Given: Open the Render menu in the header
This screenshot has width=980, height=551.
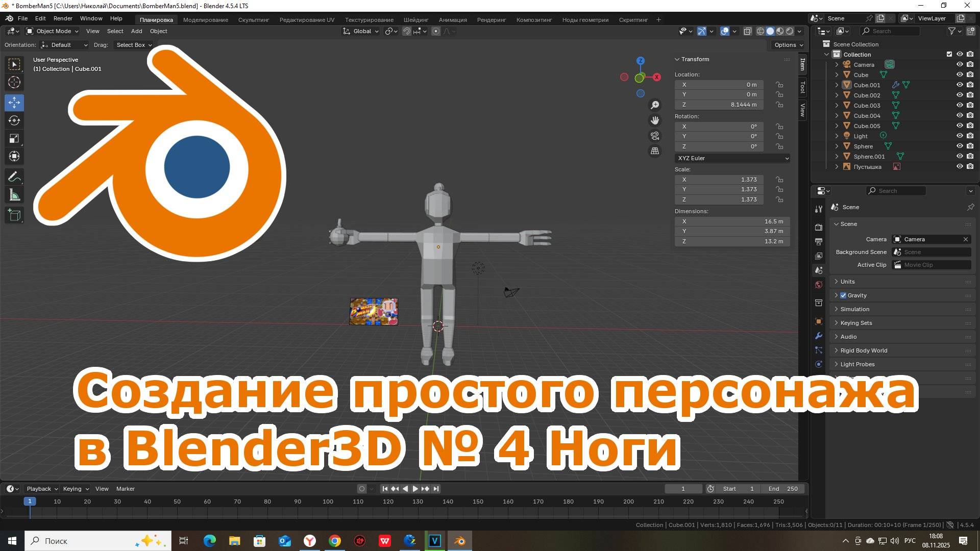Looking at the screenshot, I should point(63,18).
